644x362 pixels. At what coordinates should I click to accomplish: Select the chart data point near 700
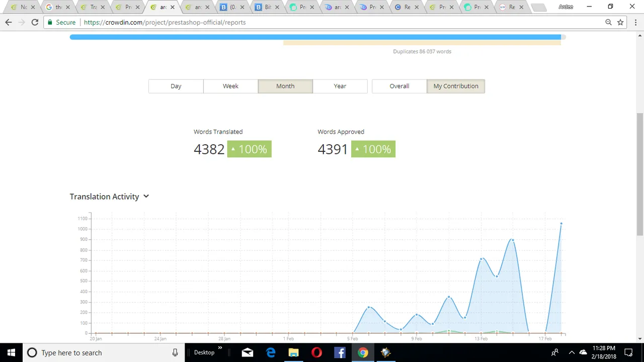[481, 259]
